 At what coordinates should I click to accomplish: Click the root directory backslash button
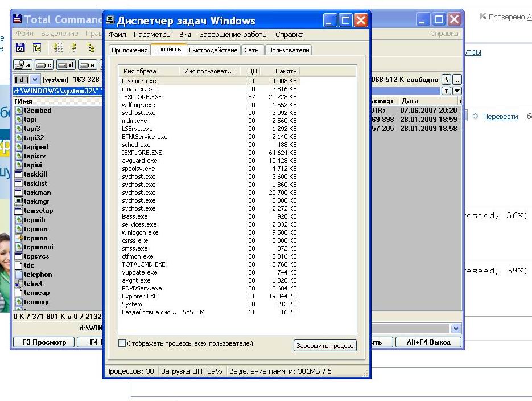point(447,80)
